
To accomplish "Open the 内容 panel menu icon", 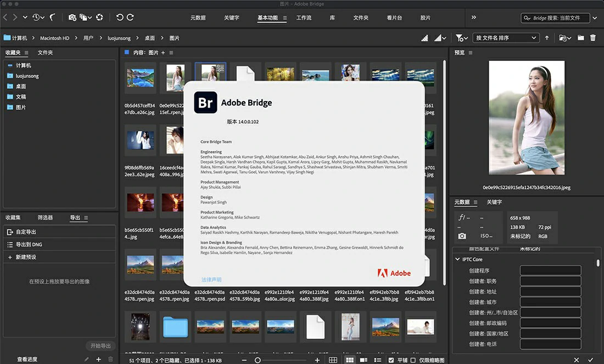I will 171,53.
